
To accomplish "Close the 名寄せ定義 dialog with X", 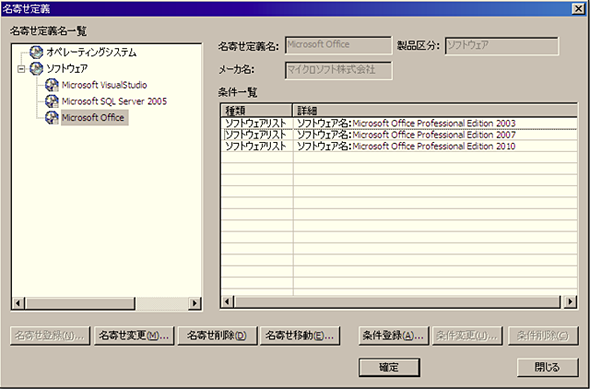I will click(578, 9).
